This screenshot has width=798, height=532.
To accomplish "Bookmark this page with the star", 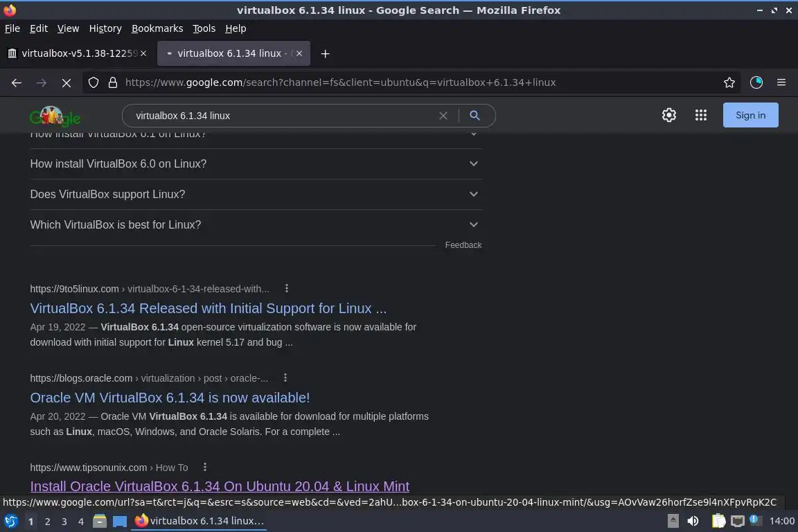I will click(729, 82).
